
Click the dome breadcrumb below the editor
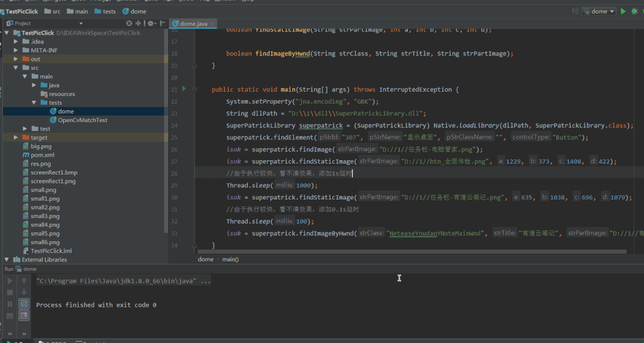click(x=205, y=259)
